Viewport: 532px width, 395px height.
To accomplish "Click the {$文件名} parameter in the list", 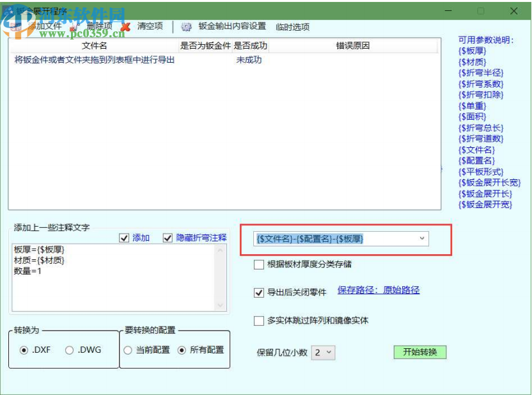I will 477,150.
